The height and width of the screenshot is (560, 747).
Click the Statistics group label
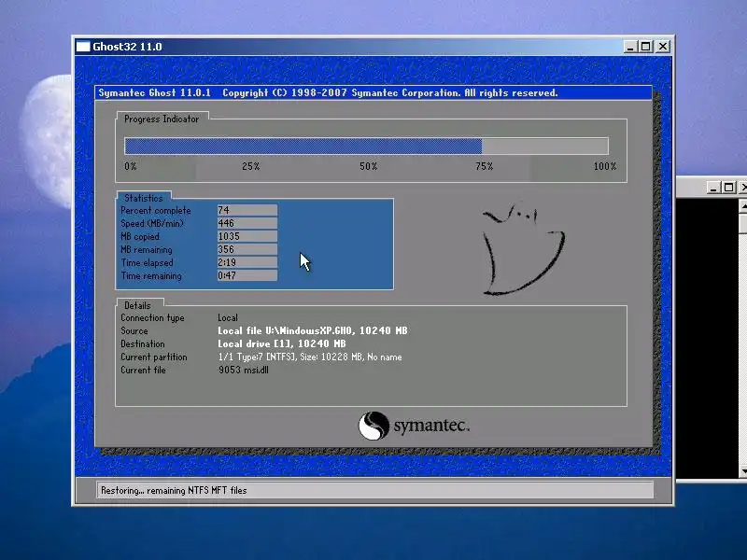[x=144, y=198]
